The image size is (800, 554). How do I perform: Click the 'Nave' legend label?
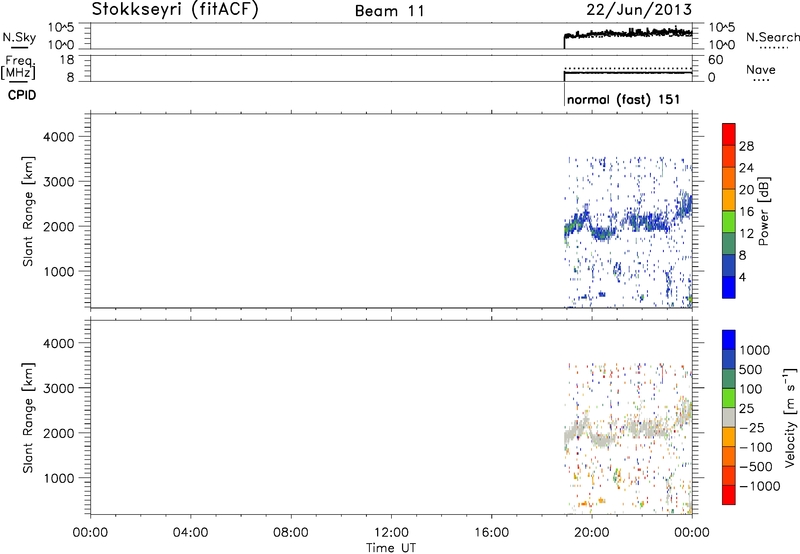click(761, 69)
